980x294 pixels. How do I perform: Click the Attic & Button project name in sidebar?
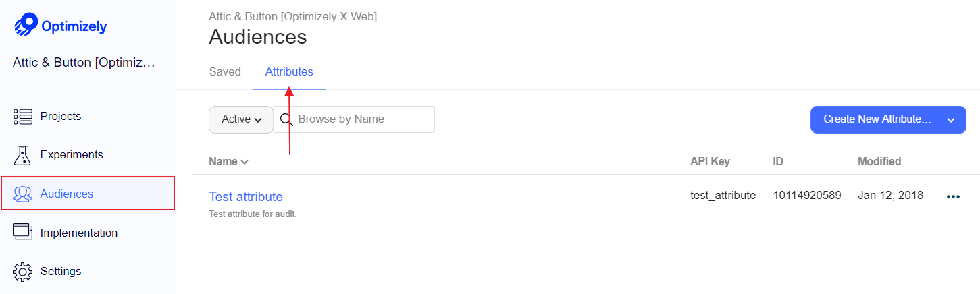(x=84, y=63)
